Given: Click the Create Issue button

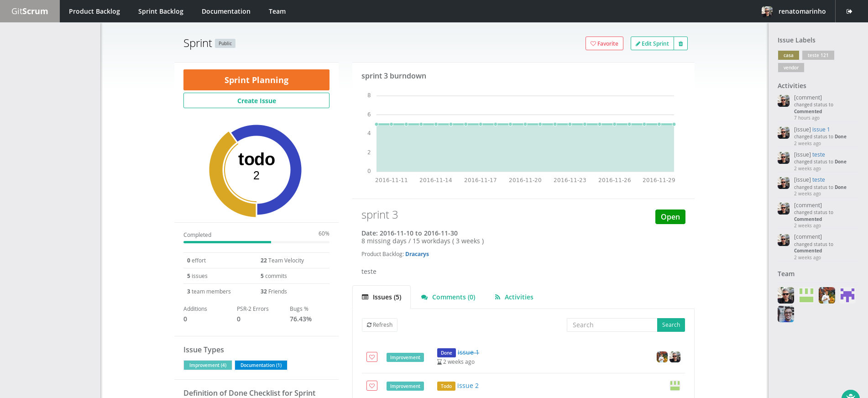Looking at the screenshot, I should [x=256, y=100].
